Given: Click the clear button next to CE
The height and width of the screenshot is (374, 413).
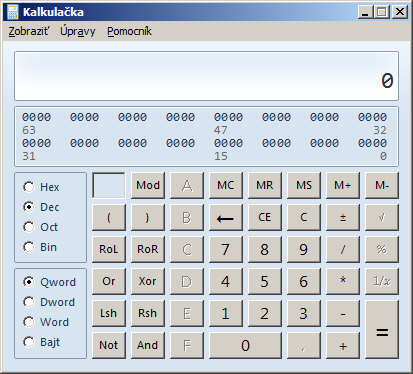Looking at the screenshot, I should click(304, 217).
